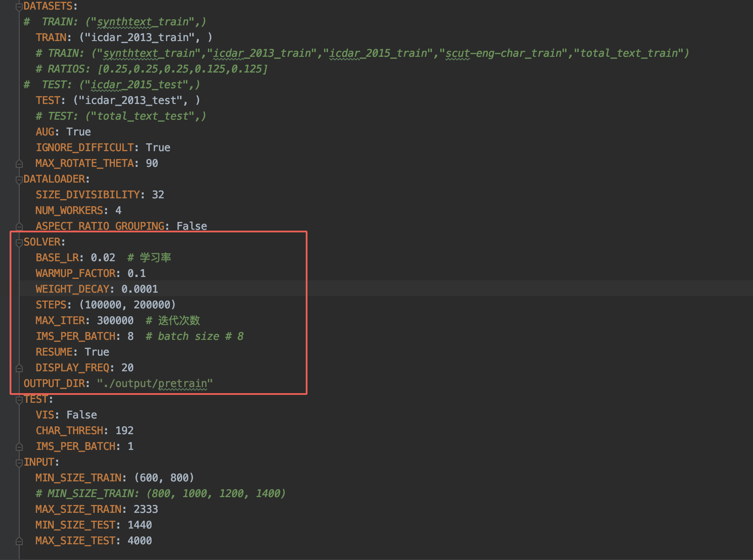
Task: Click the MAX_ROTATE_THETA value 90
Action: tap(152, 163)
